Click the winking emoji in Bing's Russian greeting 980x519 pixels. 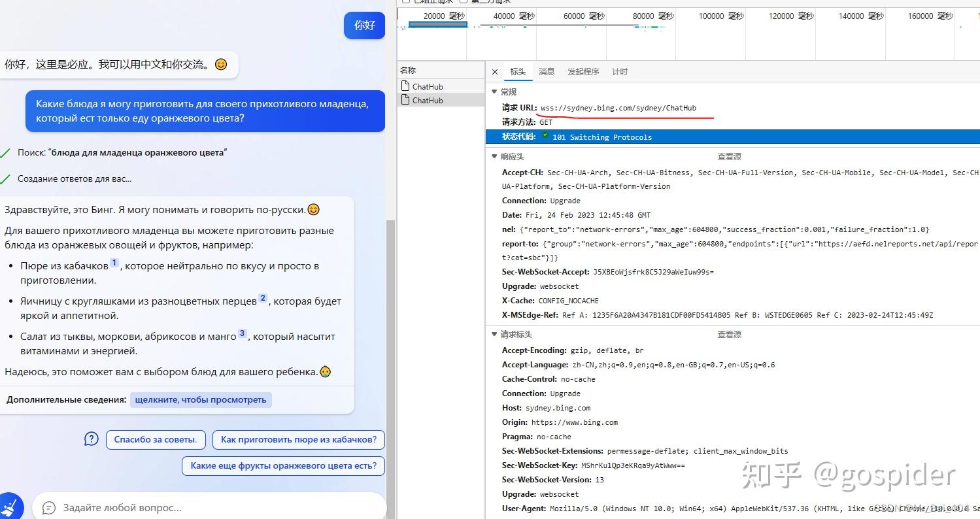click(x=314, y=209)
